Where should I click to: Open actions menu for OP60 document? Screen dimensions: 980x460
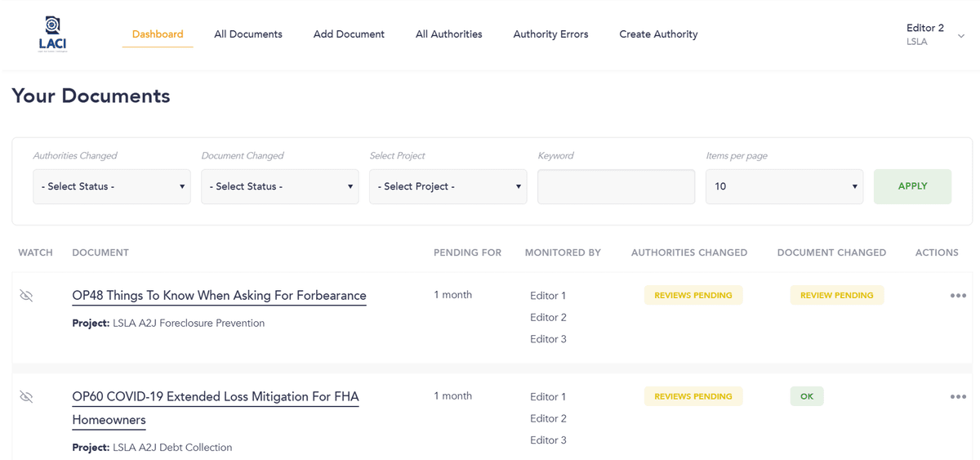958,397
